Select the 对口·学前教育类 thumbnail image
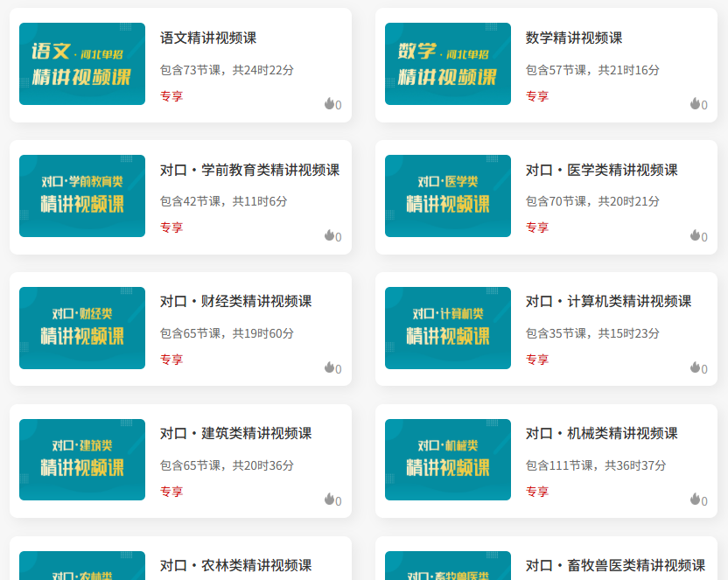728x580 pixels. (82, 196)
